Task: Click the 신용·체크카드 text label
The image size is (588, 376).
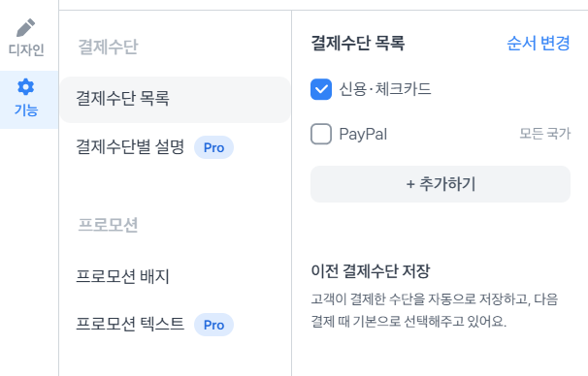Action: (385, 89)
